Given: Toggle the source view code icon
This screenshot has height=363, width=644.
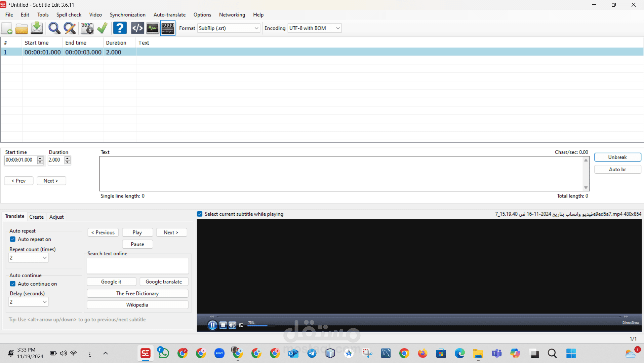Looking at the screenshot, I should pos(137,28).
